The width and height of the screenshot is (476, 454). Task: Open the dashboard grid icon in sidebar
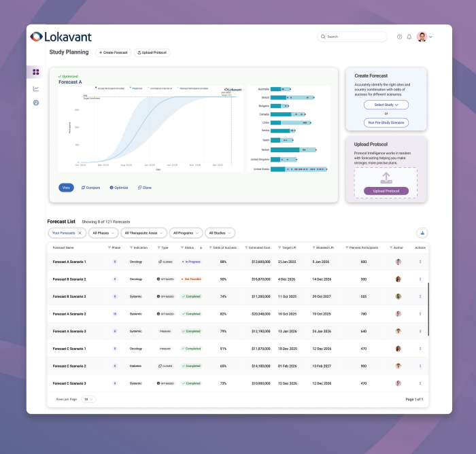coord(36,72)
